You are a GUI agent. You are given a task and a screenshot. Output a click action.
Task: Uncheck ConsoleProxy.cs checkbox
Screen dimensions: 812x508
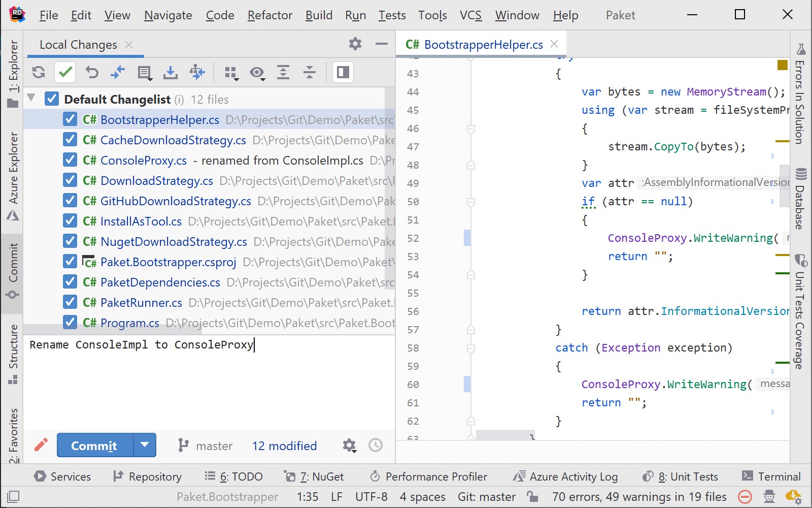coord(70,160)
